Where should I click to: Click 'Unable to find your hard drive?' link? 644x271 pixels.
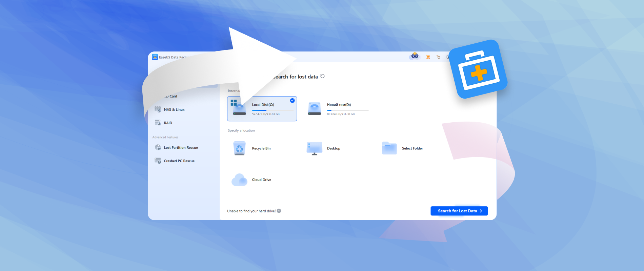pyautogui.click(x=251, y=211)
